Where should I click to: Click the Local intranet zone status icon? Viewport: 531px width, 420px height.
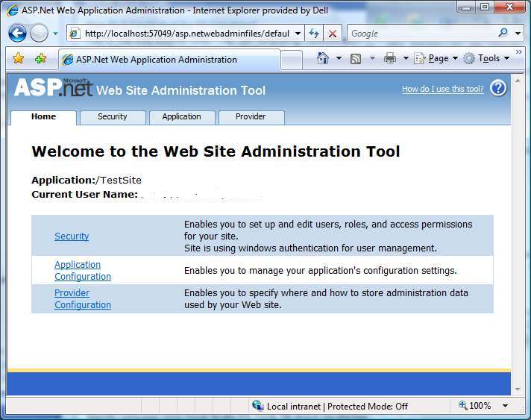pos(257,405)
